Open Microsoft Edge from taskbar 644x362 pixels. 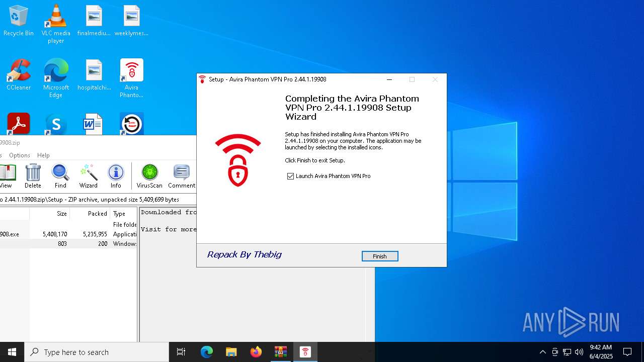207,352
